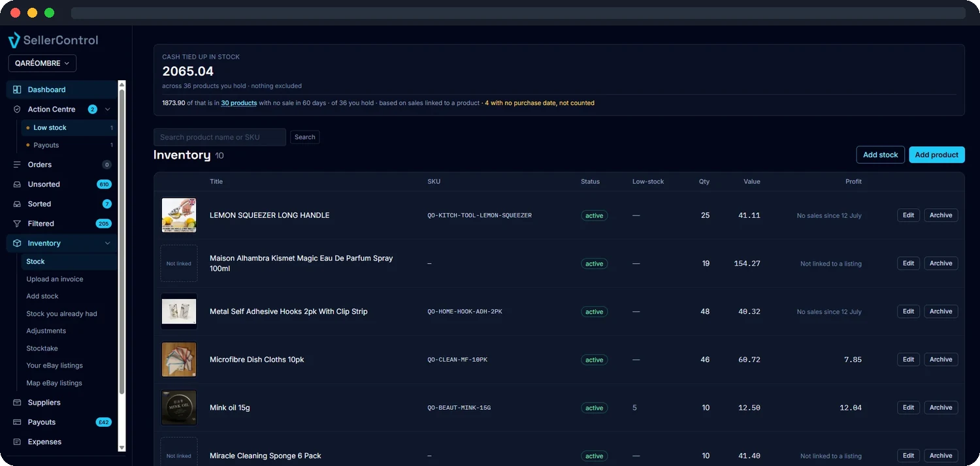Image resolution: width=980 pixels, height=466 pixels.
Task: Select Low stock in Action Centre
Action: pos(69,128)
